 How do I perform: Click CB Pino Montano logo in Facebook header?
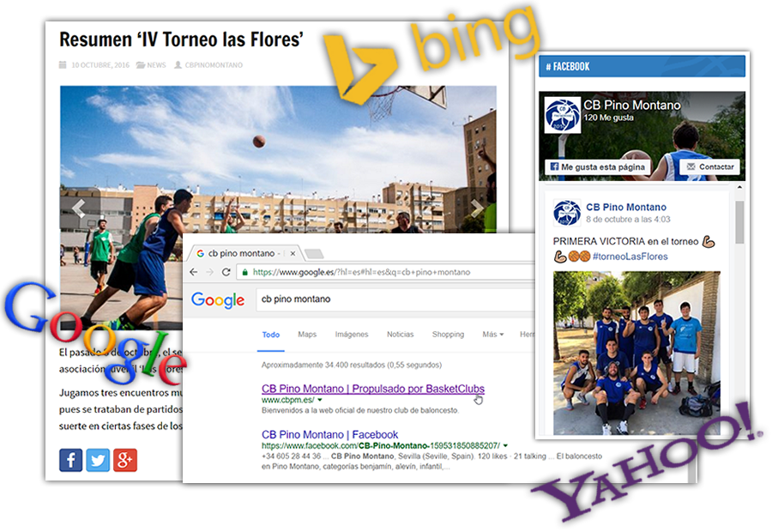(563, 115)
